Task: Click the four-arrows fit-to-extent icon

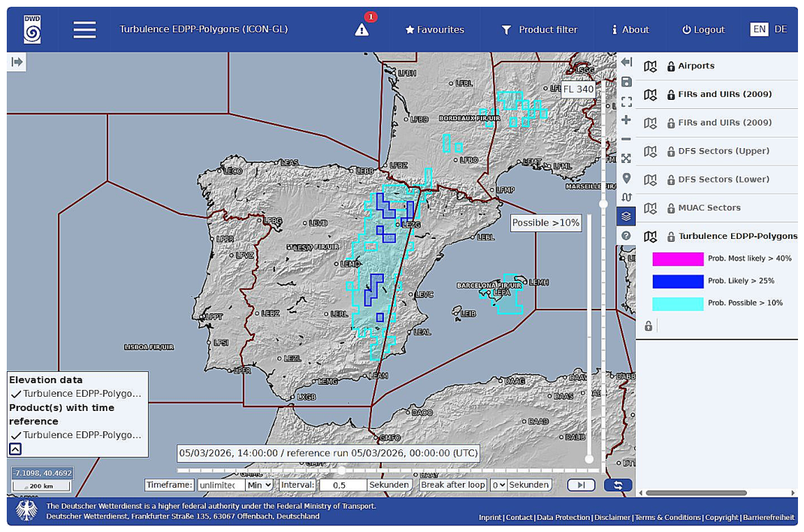Action: tap(626, 159)
